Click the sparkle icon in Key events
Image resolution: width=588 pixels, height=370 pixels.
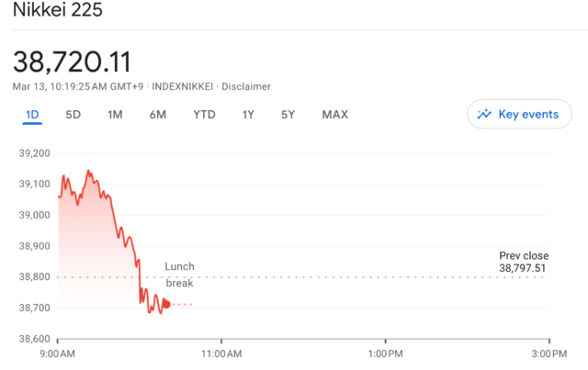pyautogui.click(x=484, y=115)
